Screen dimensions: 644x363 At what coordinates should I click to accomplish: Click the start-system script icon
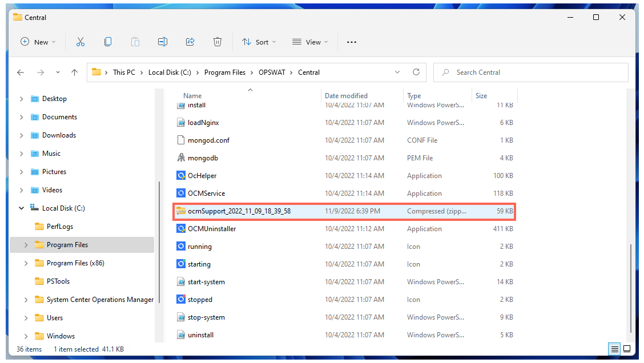click(181, 282)
